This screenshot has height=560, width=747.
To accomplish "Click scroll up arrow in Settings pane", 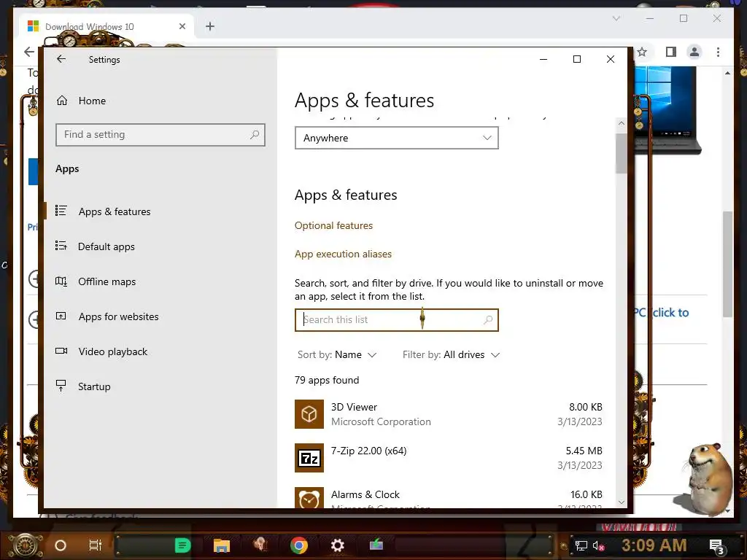I will coord(622,122).
